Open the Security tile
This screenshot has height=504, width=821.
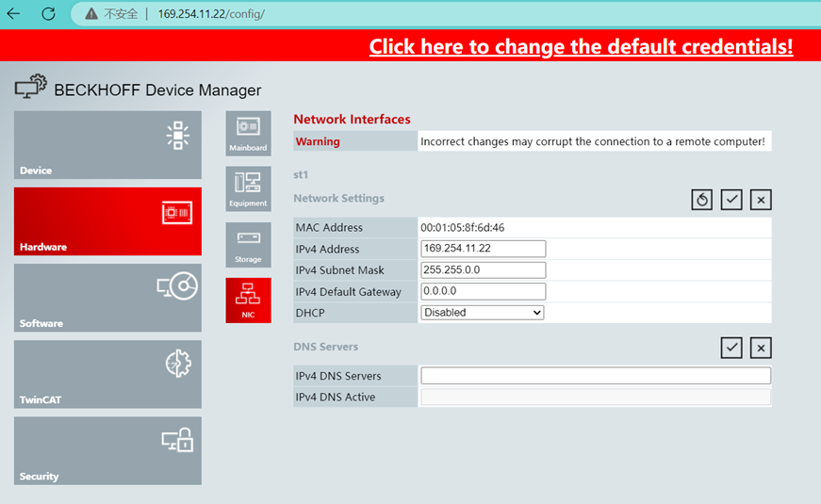coord(107,450)
